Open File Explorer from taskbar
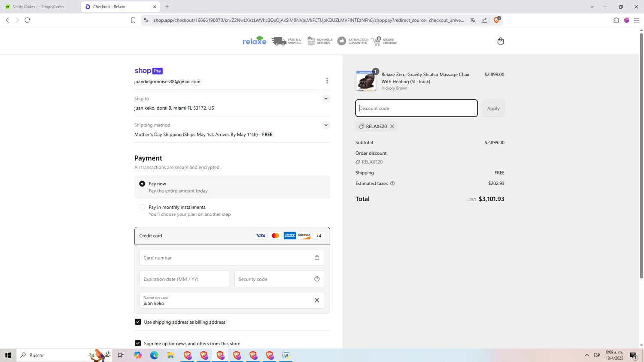This screenshot has height=362, width=644. (x=170, y=355)
